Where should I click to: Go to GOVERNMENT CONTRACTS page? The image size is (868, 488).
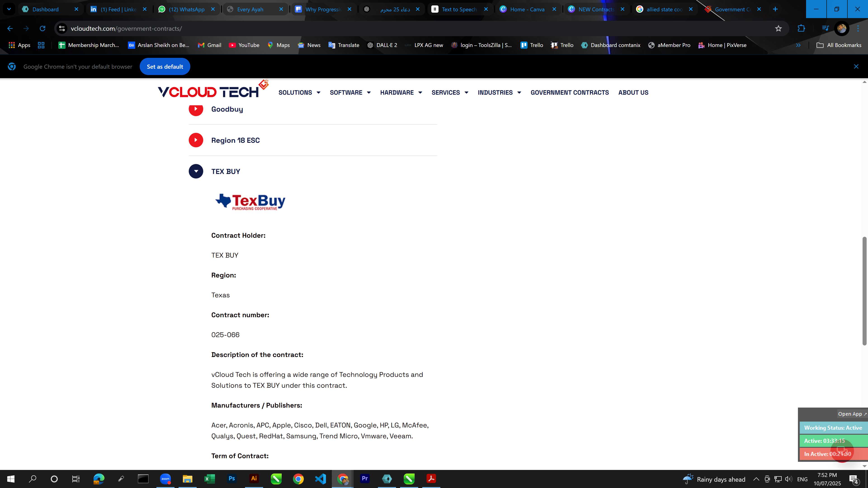click(x=569, y=93)
